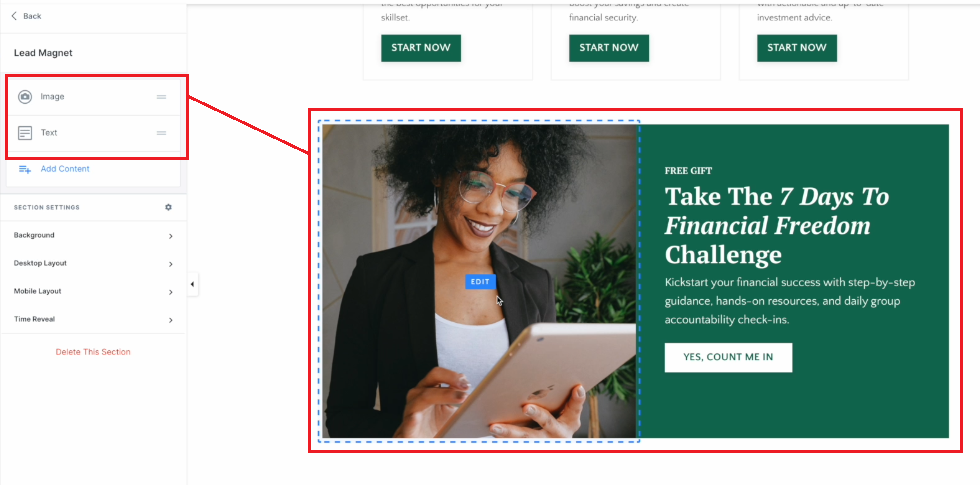Select the Image block in sidebar

coord(93,97)
